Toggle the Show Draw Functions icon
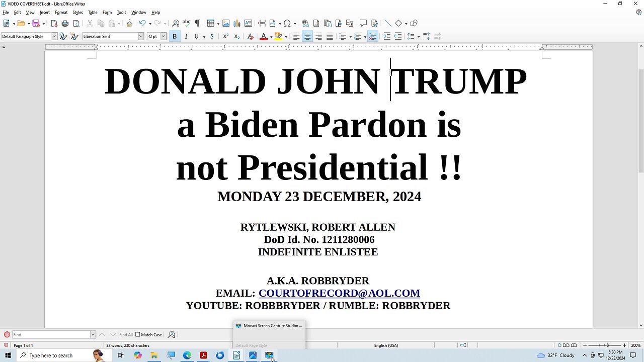The image size is (644, 362). click(414, 23)
